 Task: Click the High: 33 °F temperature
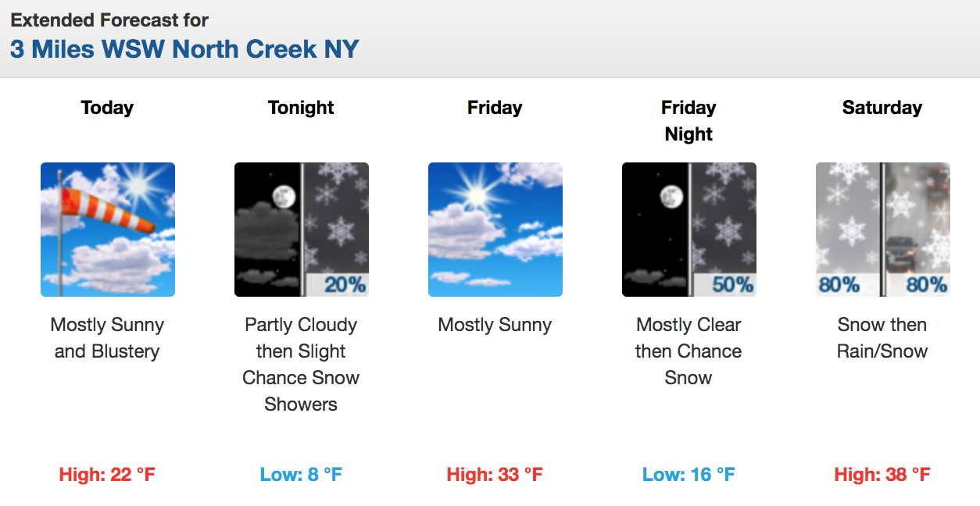coord(495,475)
